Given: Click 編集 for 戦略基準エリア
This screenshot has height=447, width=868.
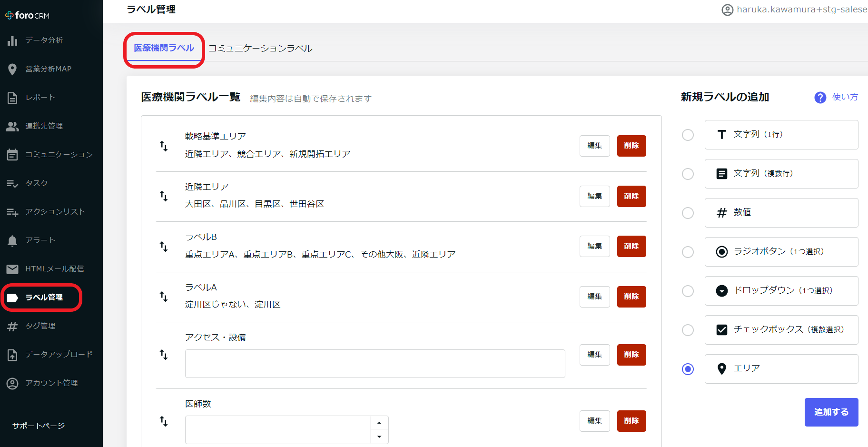Looking at the screenshot, I should tap(595, 146).
